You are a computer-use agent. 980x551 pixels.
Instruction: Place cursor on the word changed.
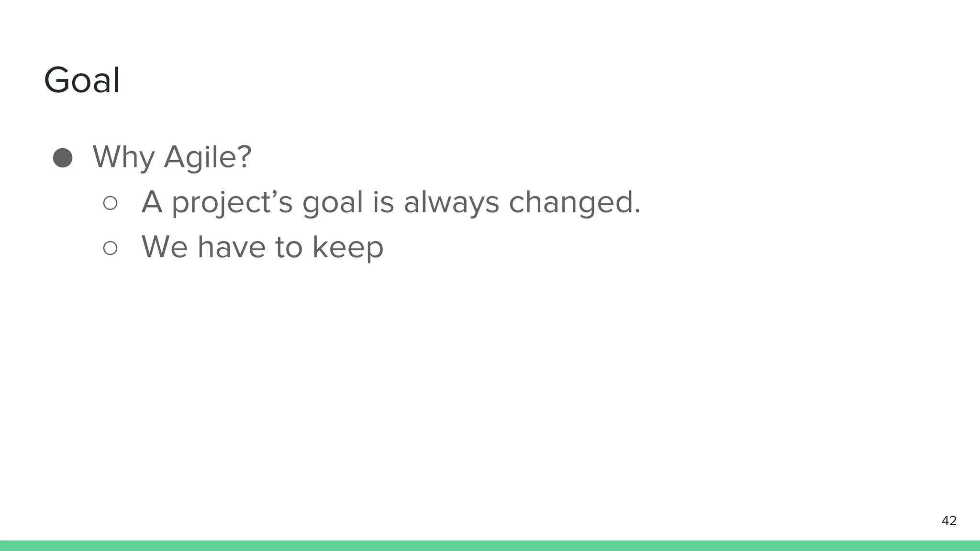(x=574, y=203)
